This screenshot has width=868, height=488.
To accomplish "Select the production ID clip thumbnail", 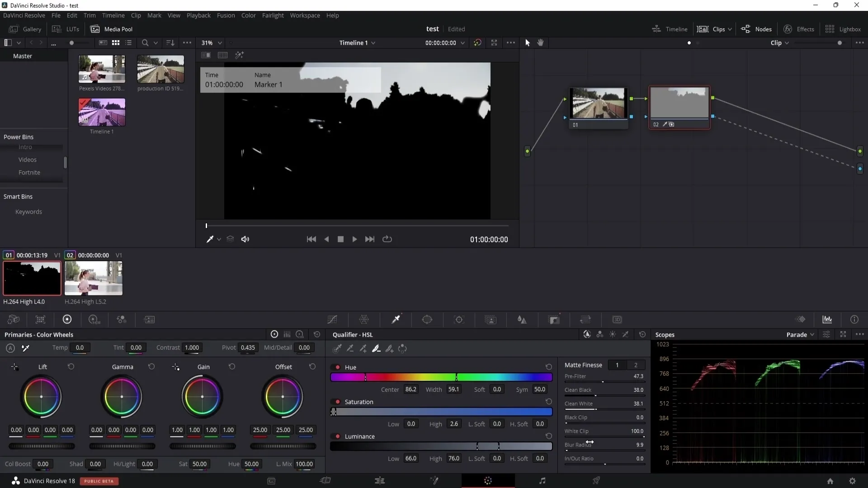I will point(160,69).
